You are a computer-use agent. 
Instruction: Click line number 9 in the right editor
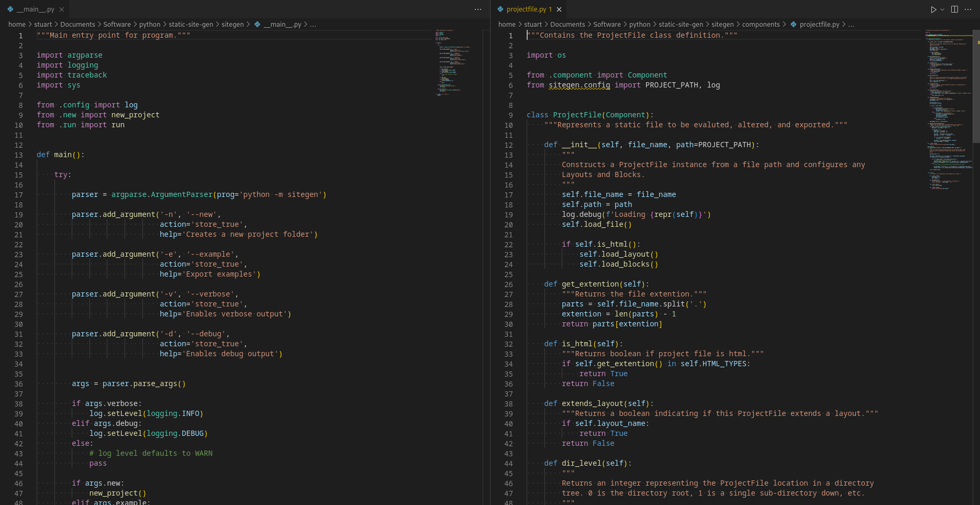click(510, 115)
